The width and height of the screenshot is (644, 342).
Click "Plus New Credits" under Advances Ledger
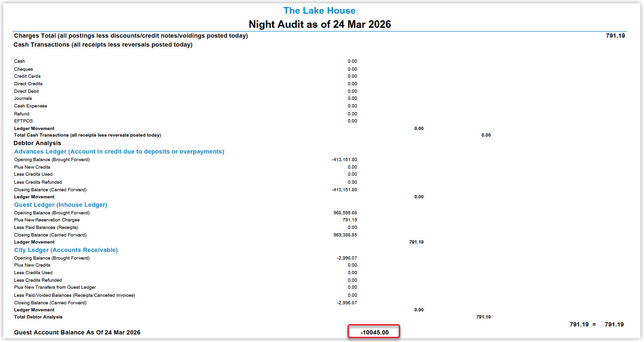click(32, 167)
